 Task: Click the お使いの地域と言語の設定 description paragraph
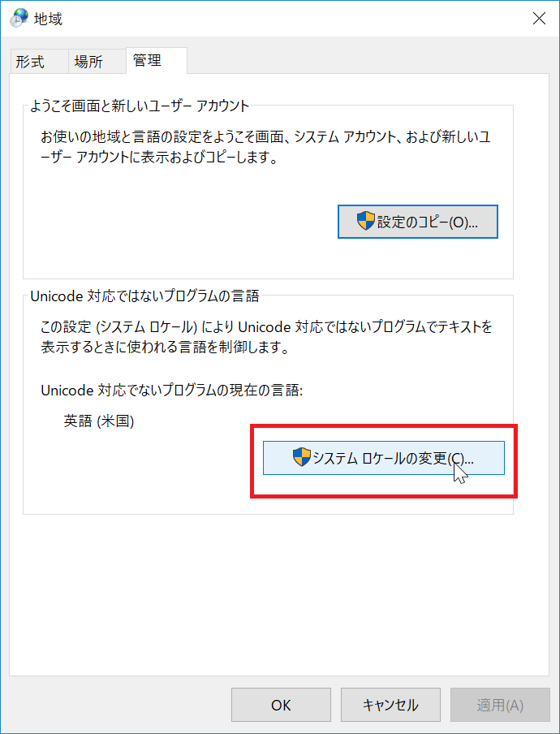pos(265,148)
